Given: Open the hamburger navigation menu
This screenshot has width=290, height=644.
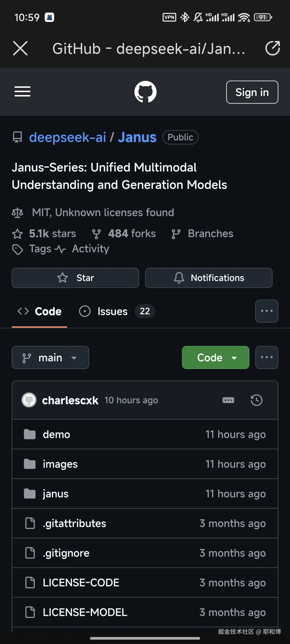Looking at the screenshot, I should tap(22, 91).
